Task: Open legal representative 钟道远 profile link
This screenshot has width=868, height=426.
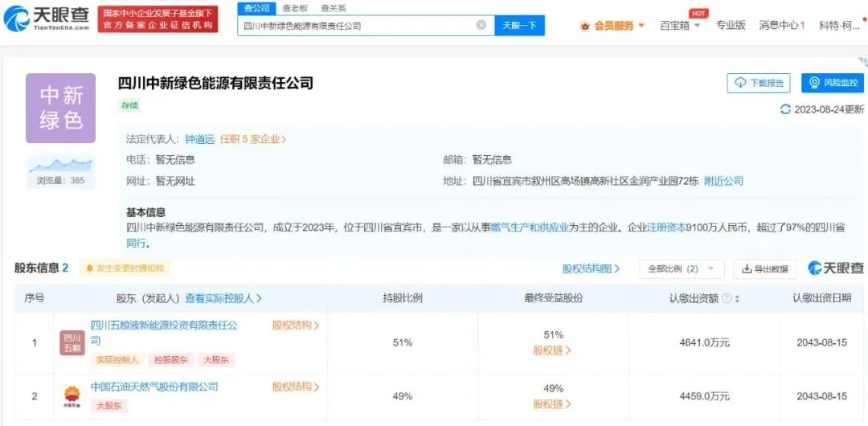Action: coord(200,139)
